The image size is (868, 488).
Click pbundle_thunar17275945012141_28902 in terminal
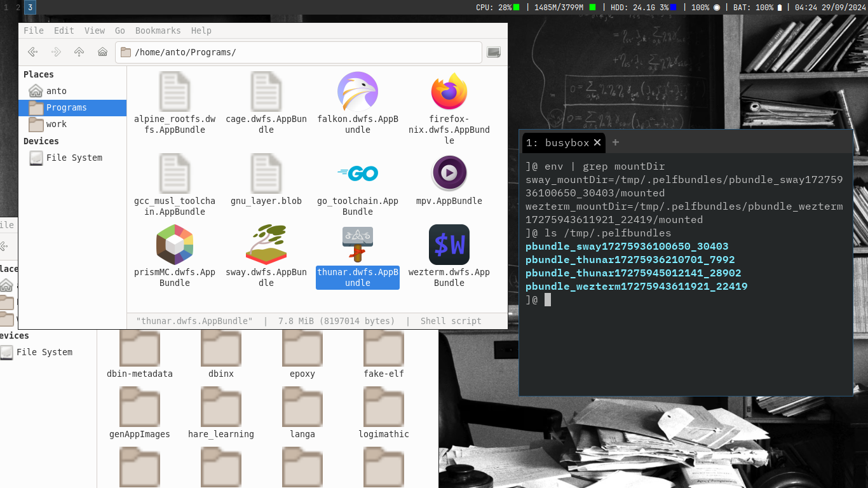(634, 273)
